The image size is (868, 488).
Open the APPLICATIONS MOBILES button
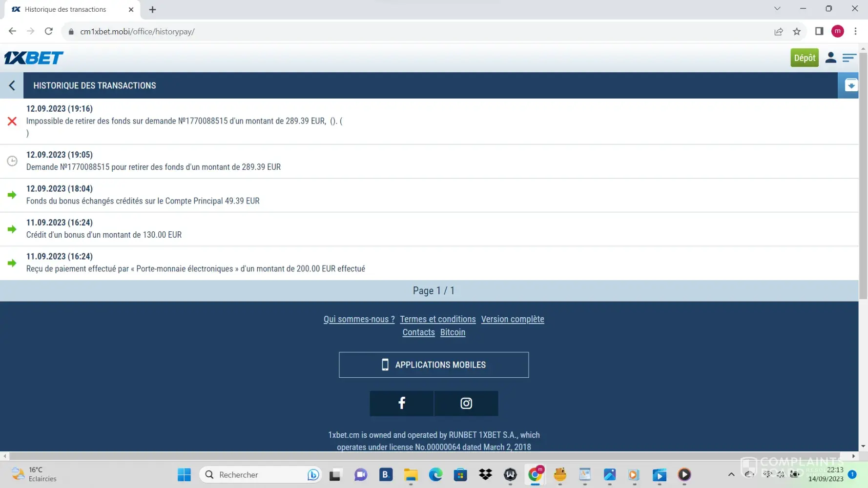click(x=434, y=365)
